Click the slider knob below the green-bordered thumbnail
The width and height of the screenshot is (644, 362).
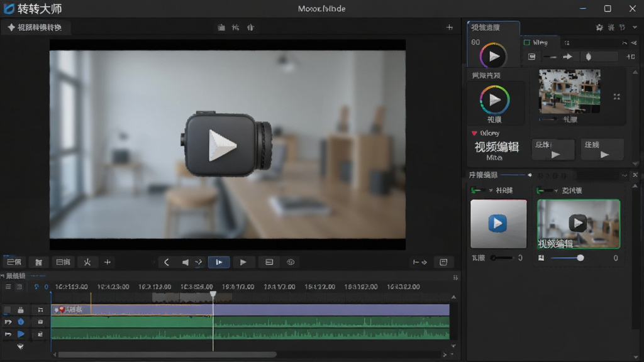point(580,258)
